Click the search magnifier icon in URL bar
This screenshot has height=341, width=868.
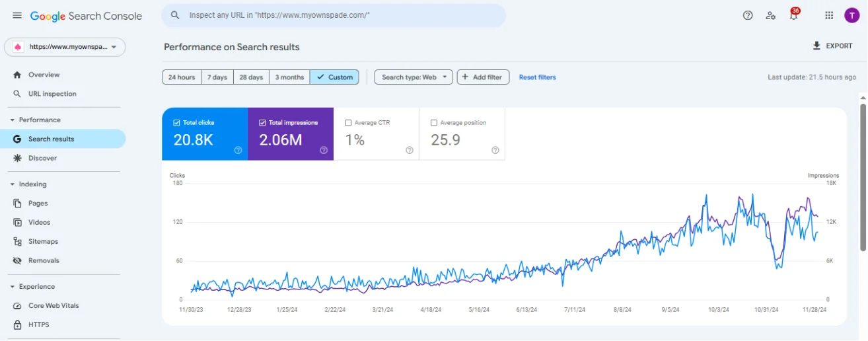coord(175,15)
